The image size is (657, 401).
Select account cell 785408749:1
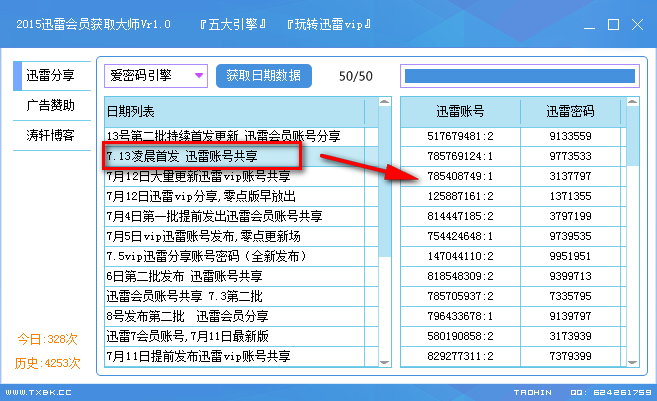[460, 176]
